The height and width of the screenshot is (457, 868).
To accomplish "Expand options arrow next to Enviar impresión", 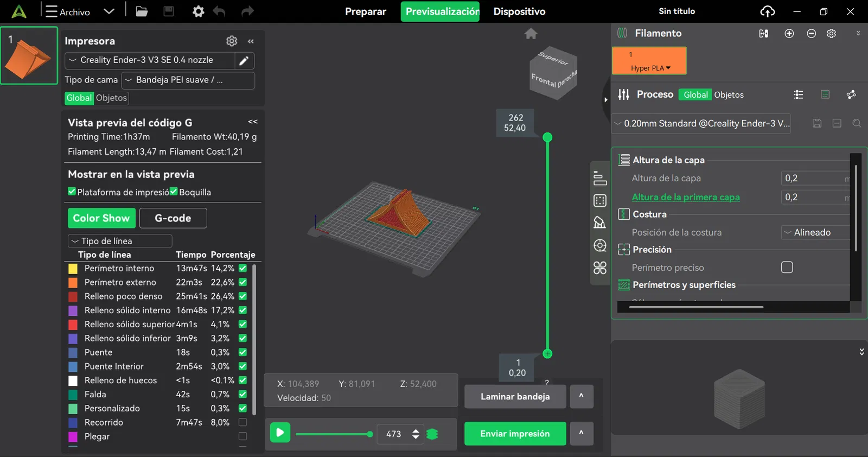I will point(581,434).
